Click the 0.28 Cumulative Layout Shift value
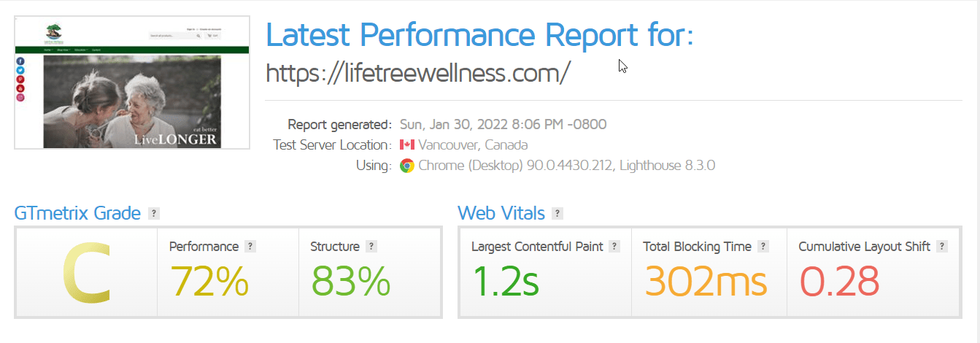Screen dimensions: 980x343 pos(839,281)
